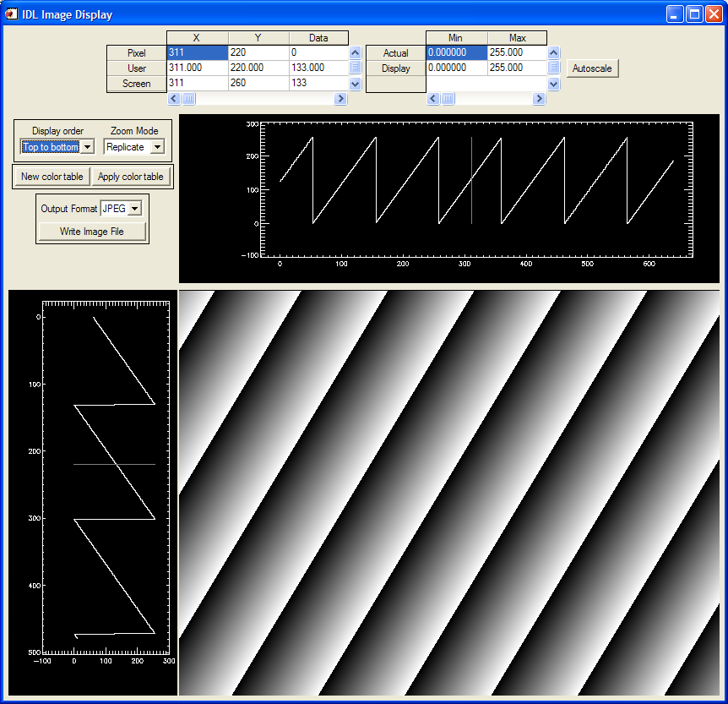Select the Pixel row header
This screenshot has width=728, height=704.
(x=136, y=52)
